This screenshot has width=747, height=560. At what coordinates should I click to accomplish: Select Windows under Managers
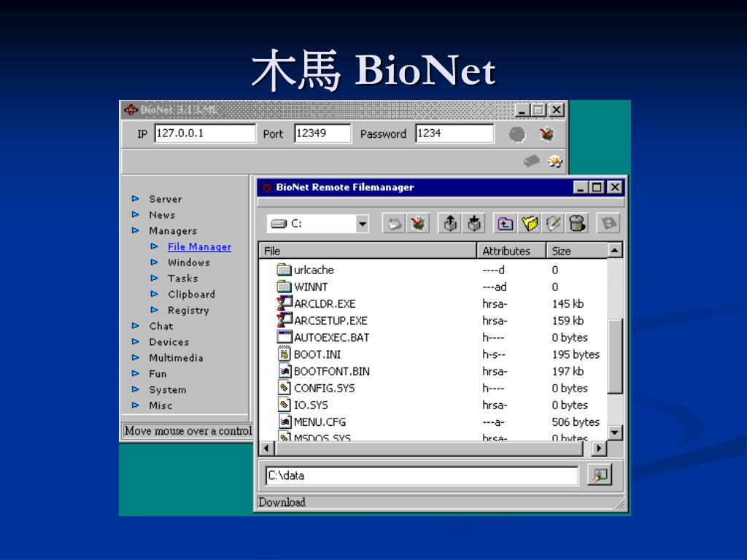189,262
